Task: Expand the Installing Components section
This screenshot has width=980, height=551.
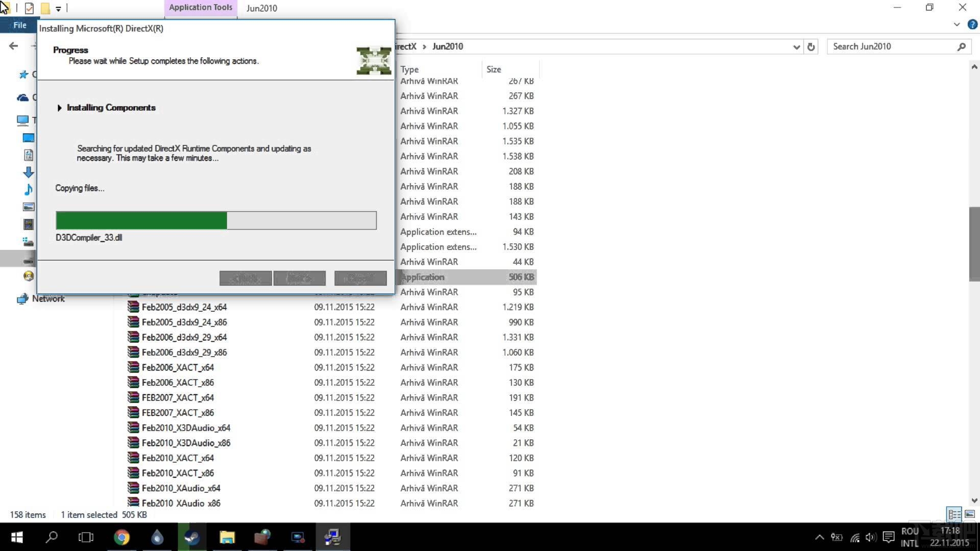Action: (x=59, y=107)
